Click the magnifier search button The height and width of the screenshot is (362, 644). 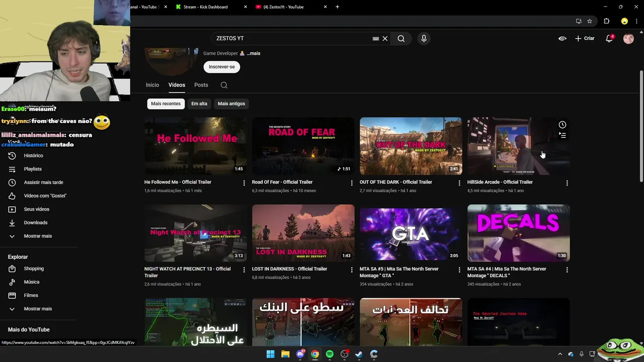point(401,38)
